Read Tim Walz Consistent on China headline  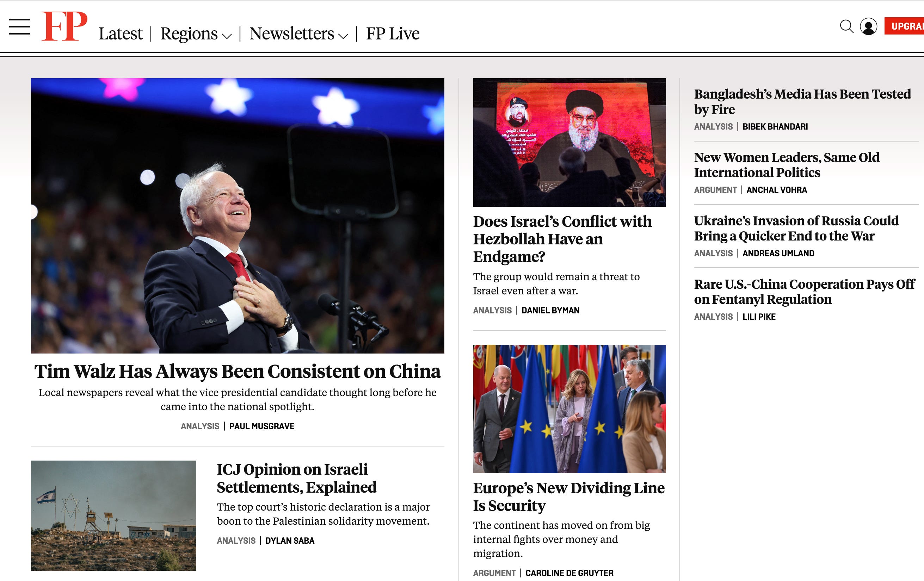238,371
